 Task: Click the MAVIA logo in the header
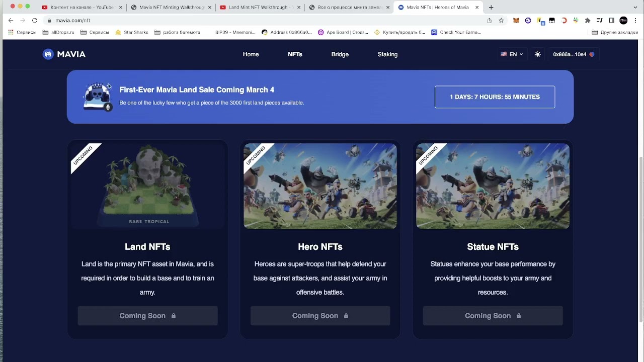64,54
